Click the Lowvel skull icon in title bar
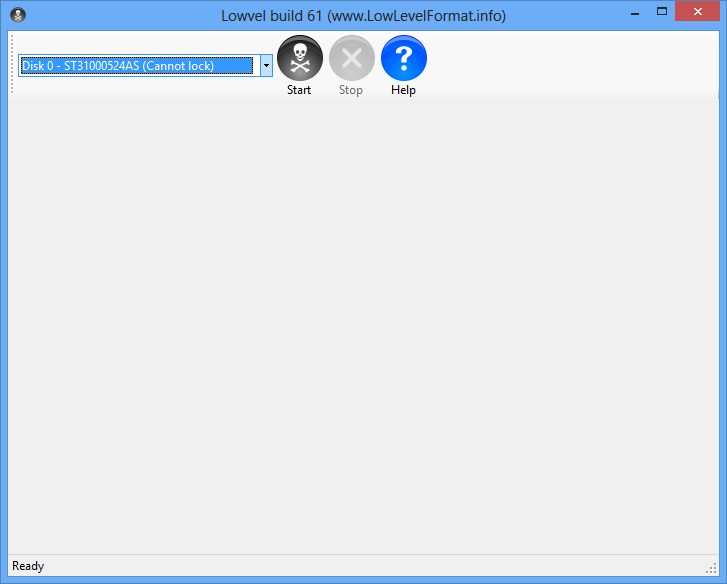 (x=18, y=15)
